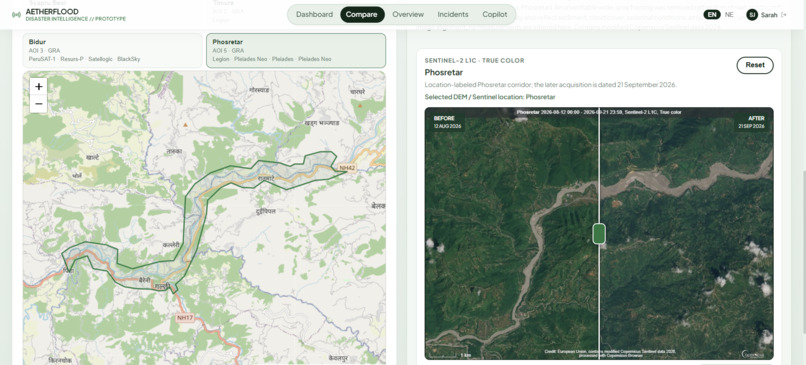Go to the Overview tab

tap(408, 14)
